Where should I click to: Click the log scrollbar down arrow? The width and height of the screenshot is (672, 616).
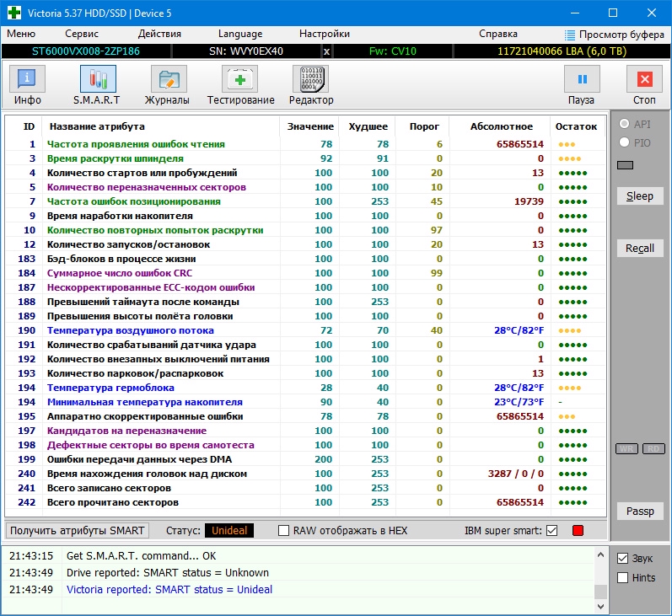(x=600, y=606)
